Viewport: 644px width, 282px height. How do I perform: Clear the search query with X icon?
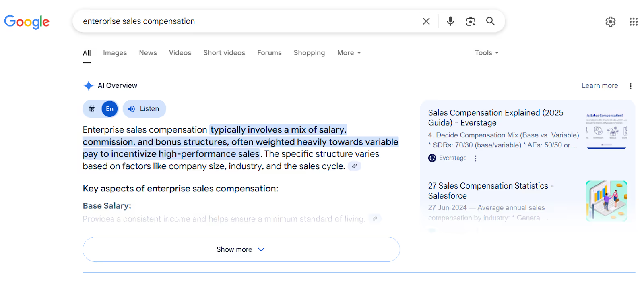[426, 21]
